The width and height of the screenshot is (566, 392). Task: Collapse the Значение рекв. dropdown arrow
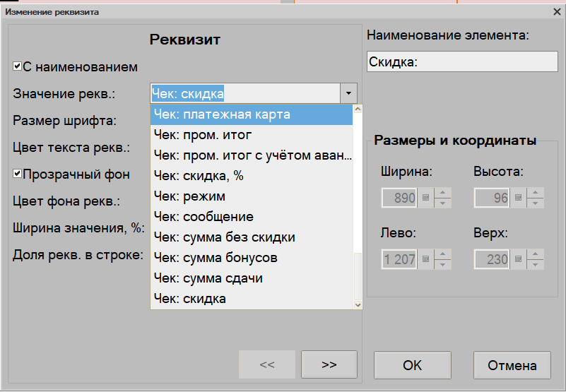[x=348, y=93]
